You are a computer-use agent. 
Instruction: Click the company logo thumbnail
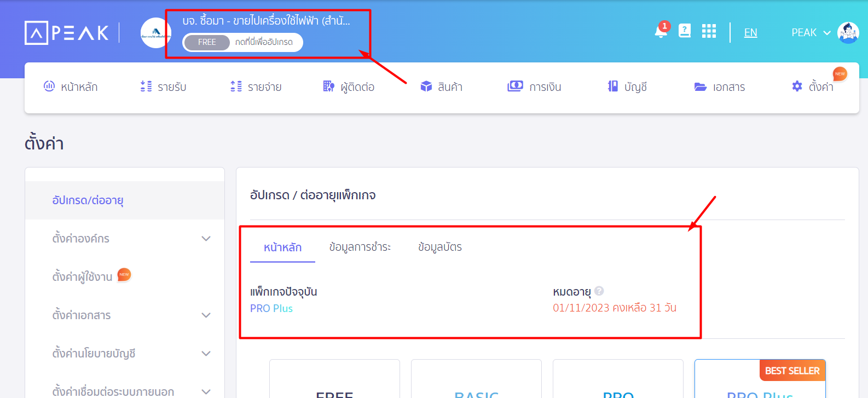coord(156,33)
